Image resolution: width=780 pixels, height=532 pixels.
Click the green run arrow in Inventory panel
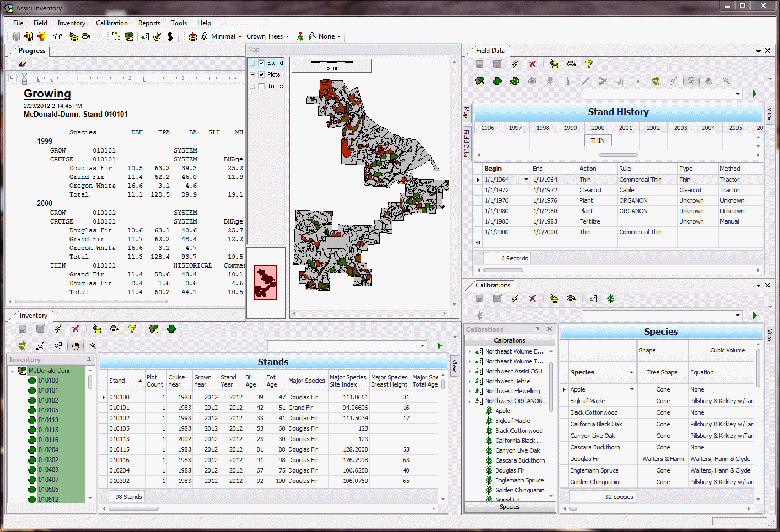tap(439, 346)
